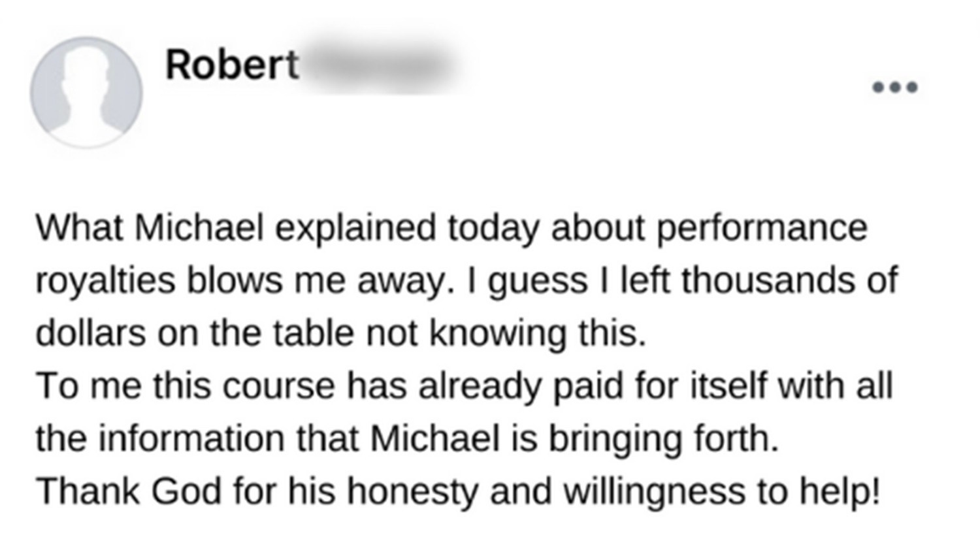This screenshot has width=980, height=556.
Task: Click the rightmost dot of the options icon
Action: [911, 87]
